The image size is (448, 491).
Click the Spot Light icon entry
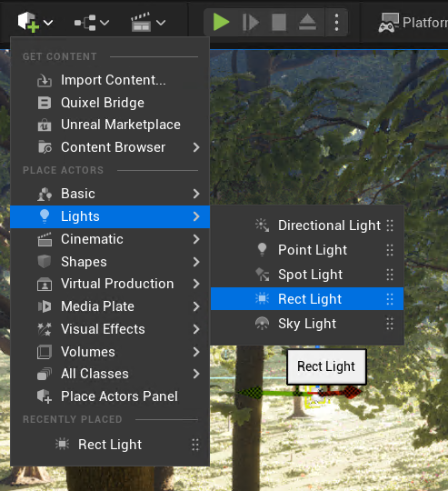pos(307,275)
